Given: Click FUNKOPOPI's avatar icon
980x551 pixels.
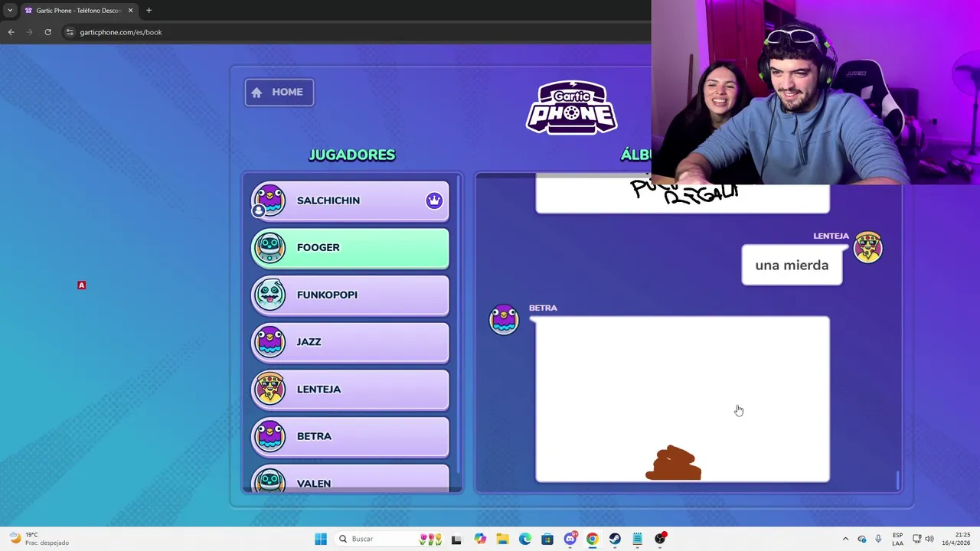Looking at the screenshot, I should click(x=269, y=295).
